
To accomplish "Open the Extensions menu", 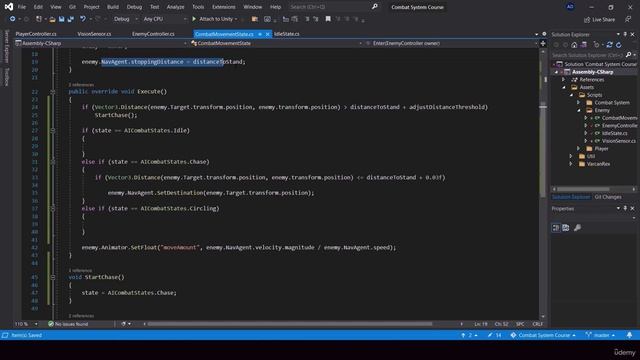I will coord(223,7).
